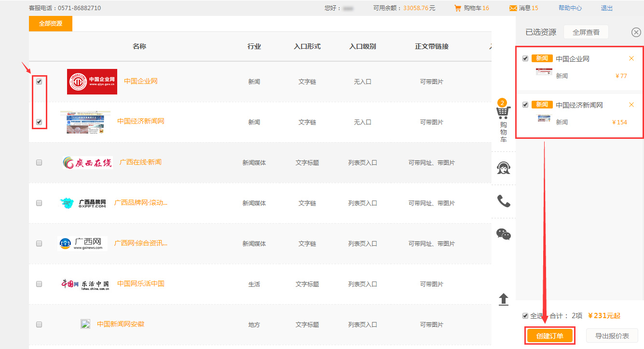
Task: Open the messages envelope icon
Action: (x=513, y=8)
